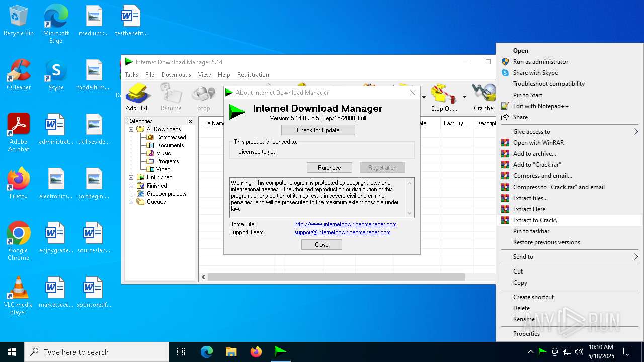Click the Windows Start button

[12, 352]
